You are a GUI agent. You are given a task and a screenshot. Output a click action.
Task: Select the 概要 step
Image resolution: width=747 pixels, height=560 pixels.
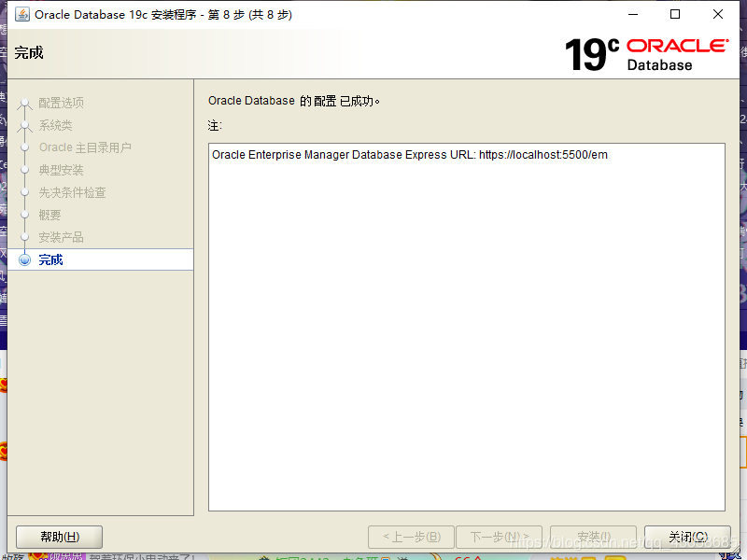[49, 215]
